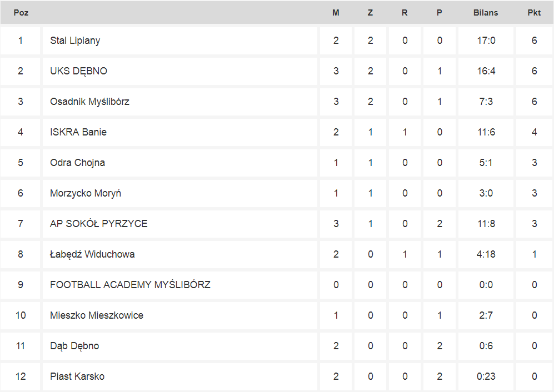Select the ISKRA Banie team name
Image resolution: width=554 pixels, height=392 pixels.
point(78,132)
